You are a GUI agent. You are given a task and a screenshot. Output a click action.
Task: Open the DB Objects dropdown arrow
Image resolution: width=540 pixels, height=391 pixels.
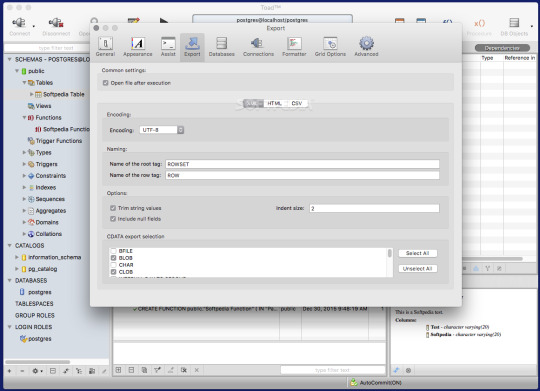pos(532,26)
